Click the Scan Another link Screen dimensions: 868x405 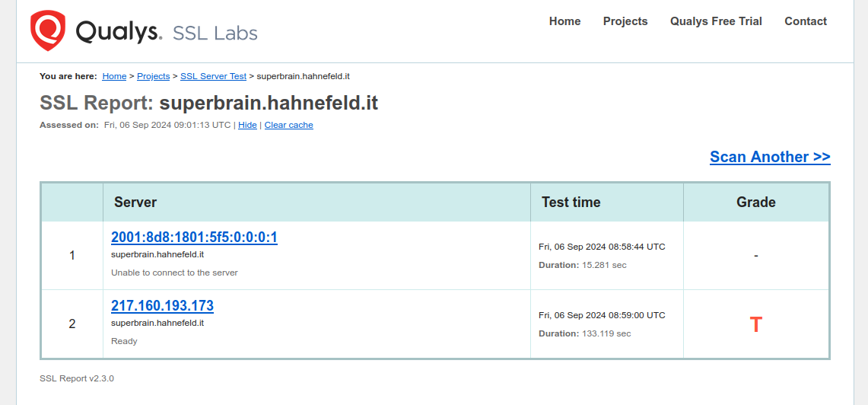click(770, 157)
